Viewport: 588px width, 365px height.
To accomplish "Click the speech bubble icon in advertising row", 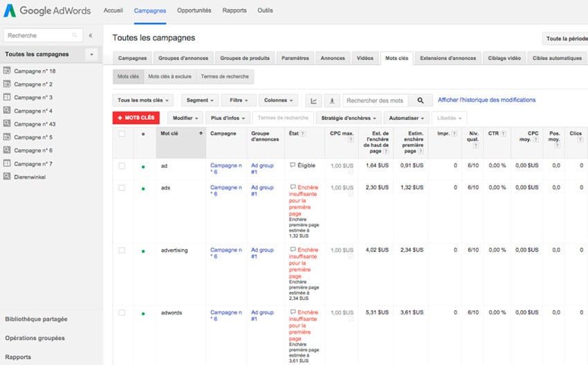I will [293, 250].
